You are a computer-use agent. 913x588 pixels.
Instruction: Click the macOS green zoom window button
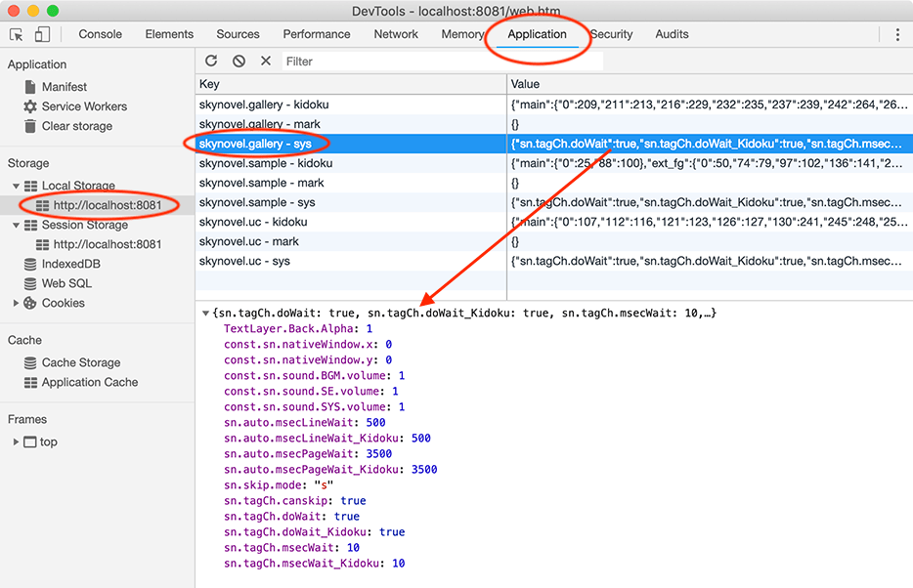pos(53,11)
